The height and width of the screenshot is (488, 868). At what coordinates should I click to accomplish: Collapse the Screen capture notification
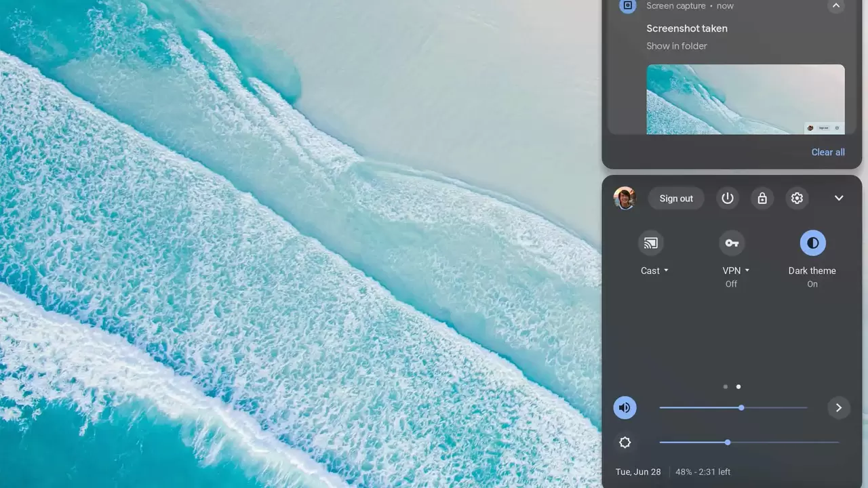(x=836, y=6)
